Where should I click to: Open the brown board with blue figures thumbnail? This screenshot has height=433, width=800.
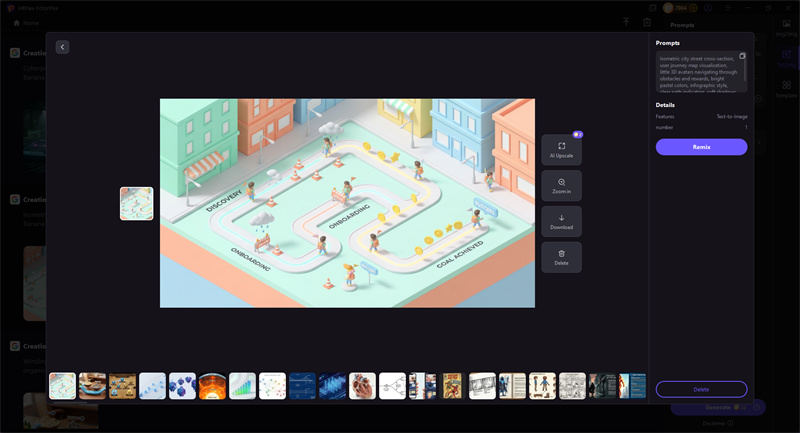point(122,386)
